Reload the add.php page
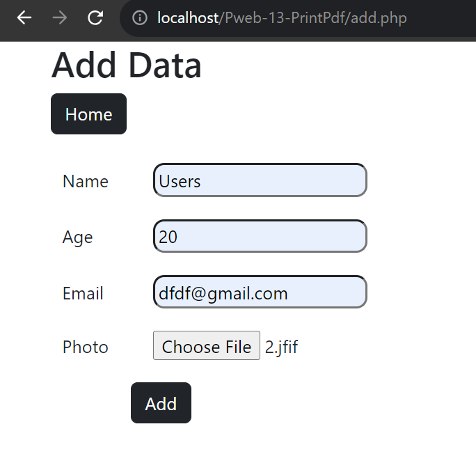This screenshot has width=476, height=454. coord(95,17)
